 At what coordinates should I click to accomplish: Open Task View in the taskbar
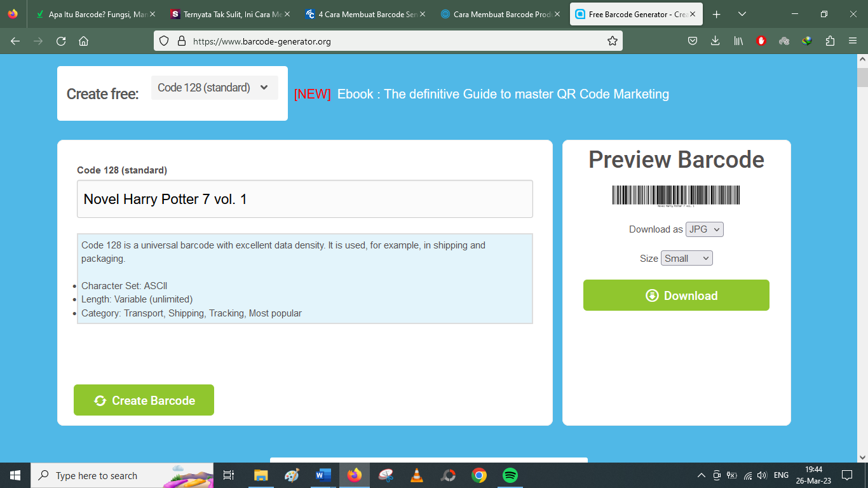click(229, 475)
